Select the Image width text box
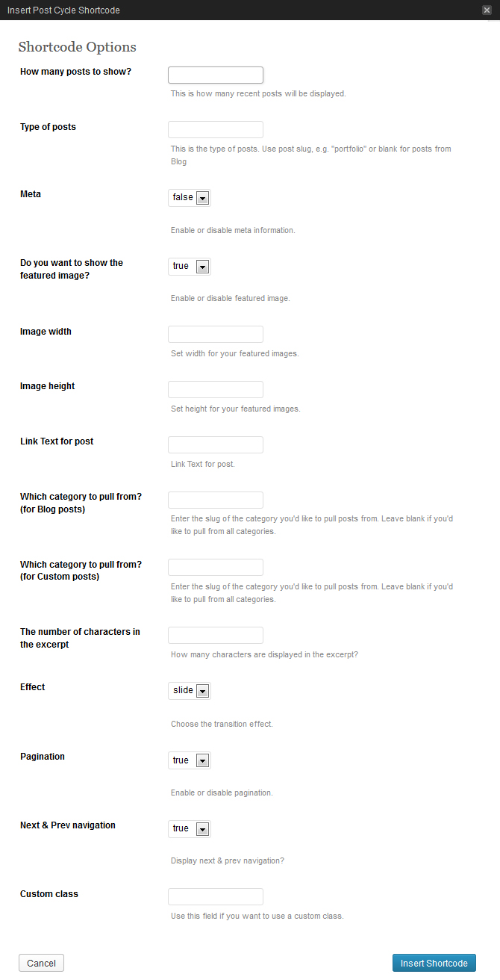The width and height of the screenshot is (500, 980). (x=216, y=334)
